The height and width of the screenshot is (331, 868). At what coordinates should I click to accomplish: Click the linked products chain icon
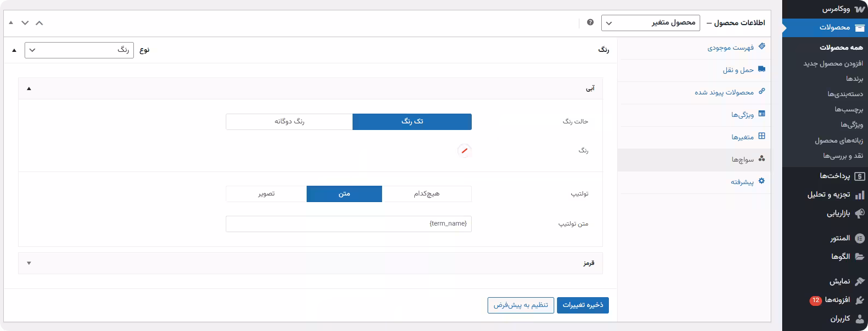point(762,91)
